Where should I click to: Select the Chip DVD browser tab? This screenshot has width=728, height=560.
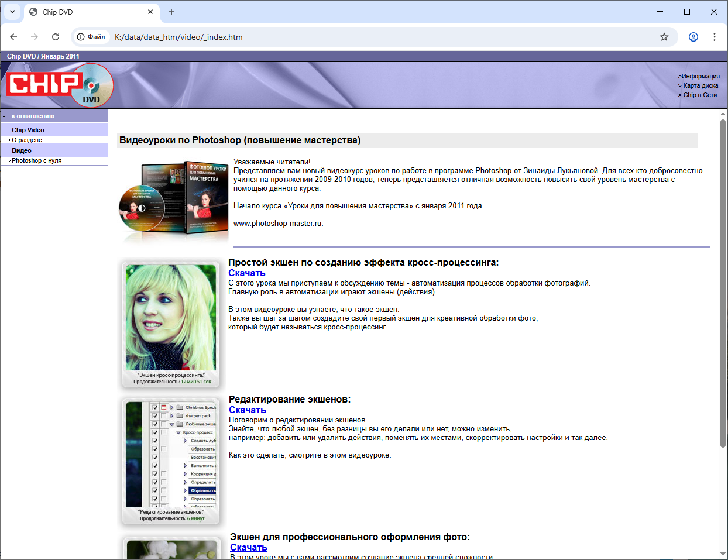tap(91, 12)
